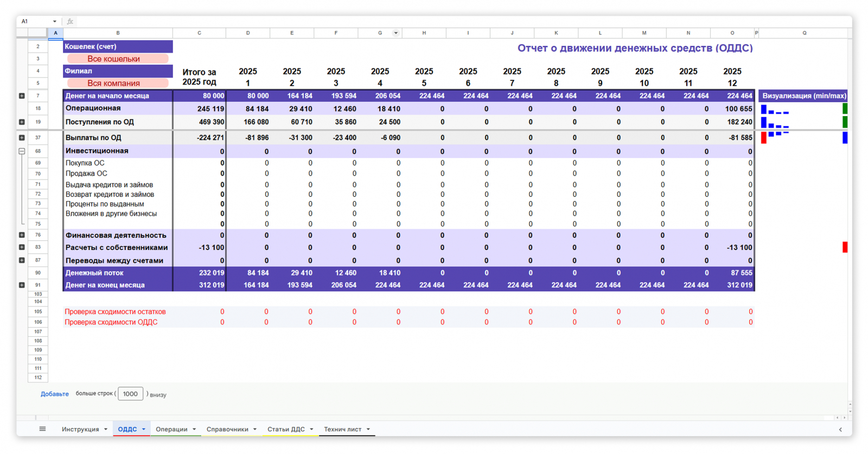Open the Вся компания branch selector

point(117,83)
